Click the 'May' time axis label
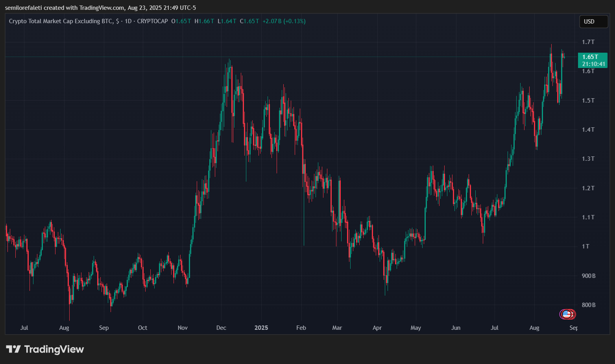The width and height of the screenshot is (615, 364). click(416, 328)
